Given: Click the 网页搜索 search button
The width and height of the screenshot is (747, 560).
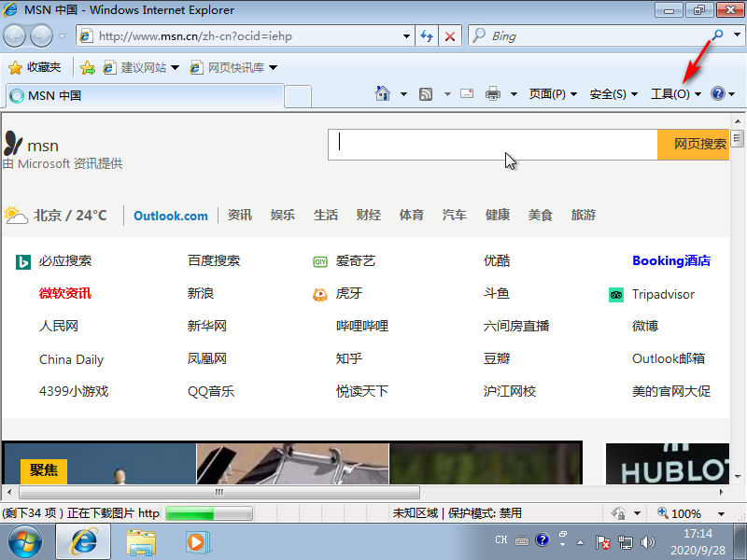Looking at the screenshot, I should 693,145.
